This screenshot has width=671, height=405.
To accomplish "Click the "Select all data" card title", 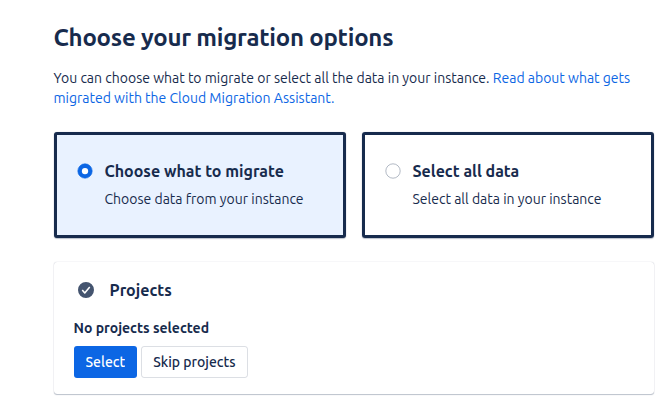I will (466, 171).
